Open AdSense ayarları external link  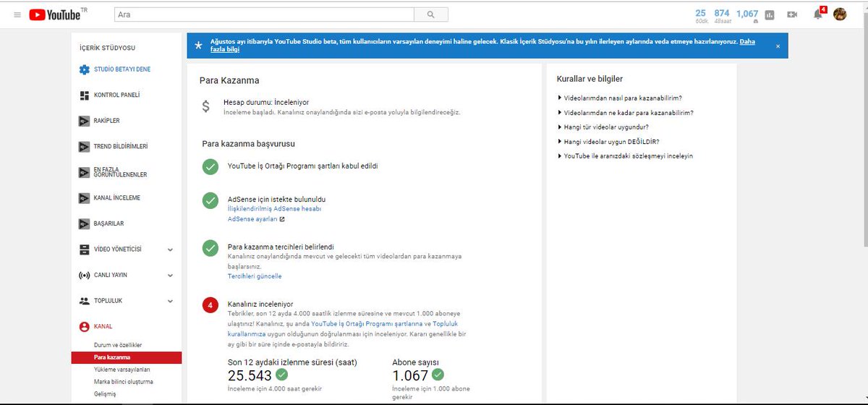tap(256, 218)
